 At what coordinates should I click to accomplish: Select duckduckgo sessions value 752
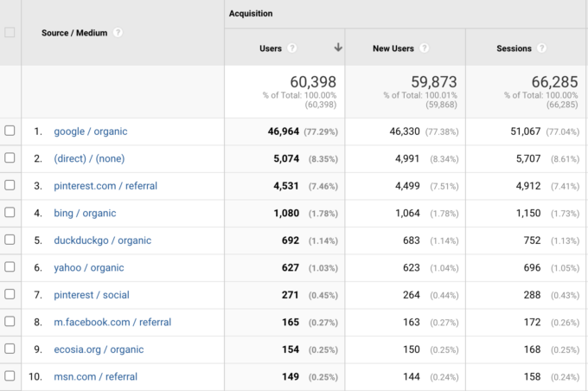point(532,240)
